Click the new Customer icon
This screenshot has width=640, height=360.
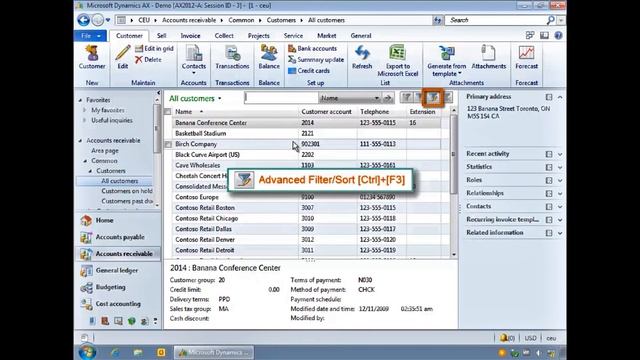(x=92, y=53)
